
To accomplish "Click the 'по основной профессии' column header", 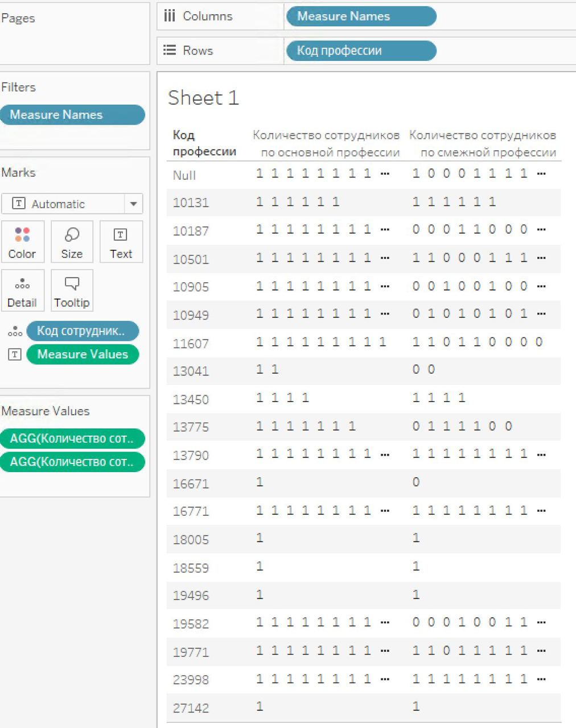I will click(326, 144).
